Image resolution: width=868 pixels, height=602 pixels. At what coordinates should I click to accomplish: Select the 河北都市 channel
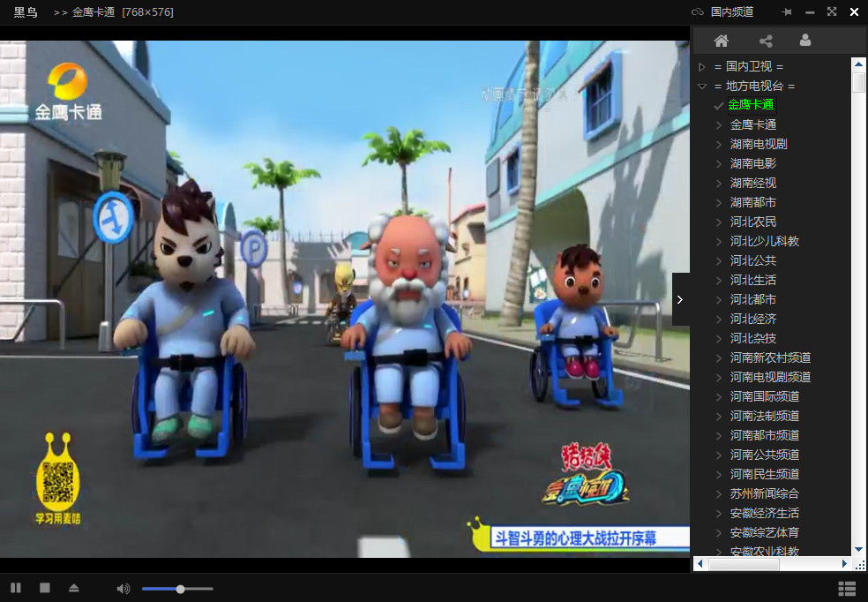tap(752, 299)
